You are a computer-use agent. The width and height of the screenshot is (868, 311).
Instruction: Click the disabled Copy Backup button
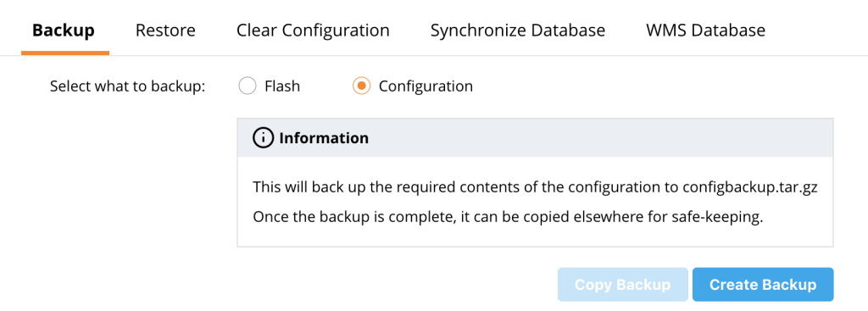click(x=623, y=285)
